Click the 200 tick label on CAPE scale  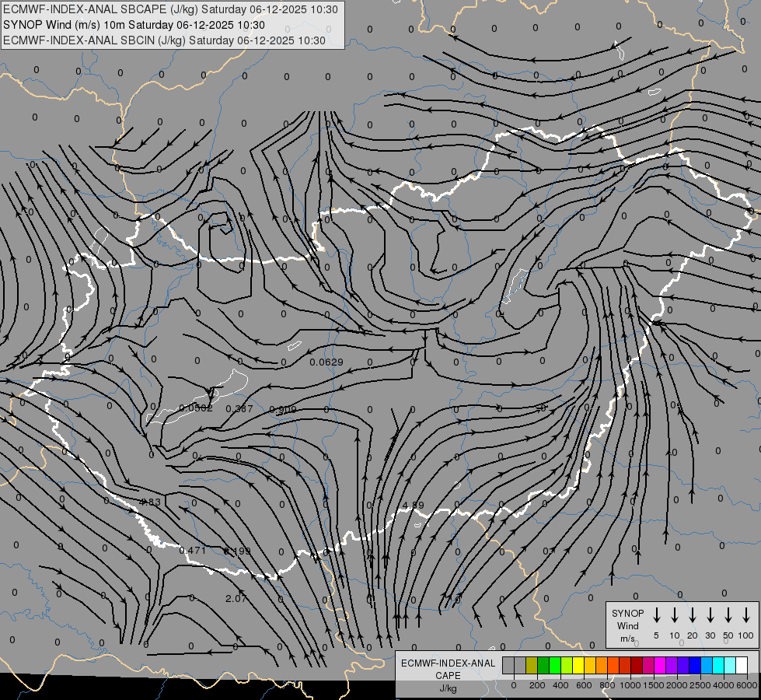pyautogui.click(x=537, y=685)
